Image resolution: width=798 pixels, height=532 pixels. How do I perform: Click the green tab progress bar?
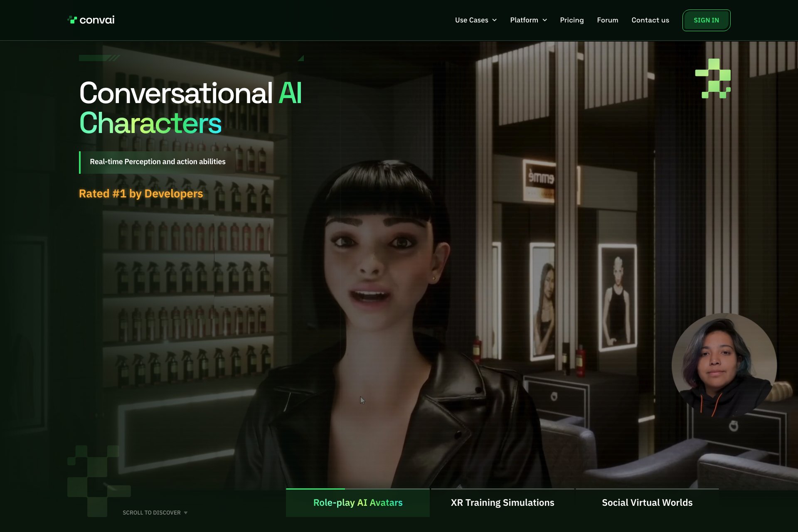[315, 489]
